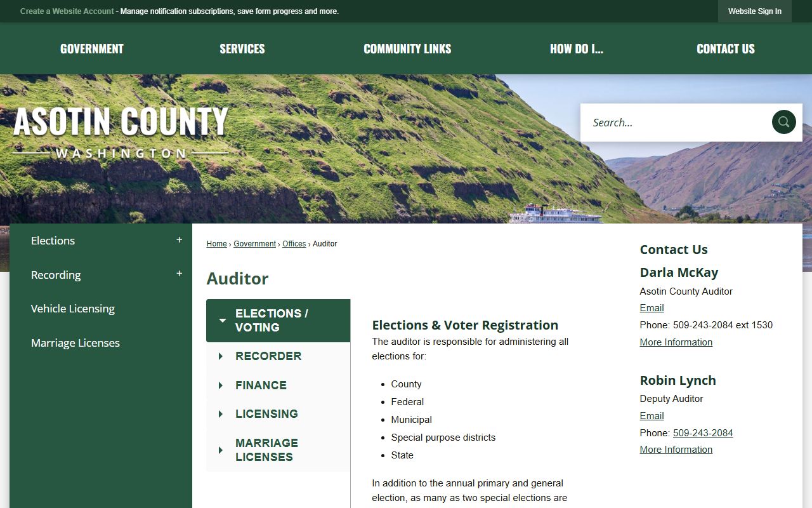Open the Government main menu
Viewport: 812px width, 508px height.
(x=92, y=49)
